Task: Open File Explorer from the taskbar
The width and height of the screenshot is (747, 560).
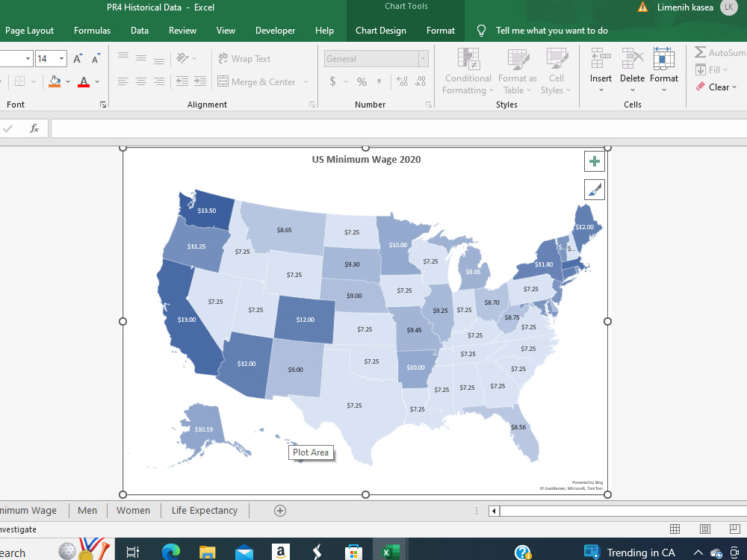Action: point(207,552)
